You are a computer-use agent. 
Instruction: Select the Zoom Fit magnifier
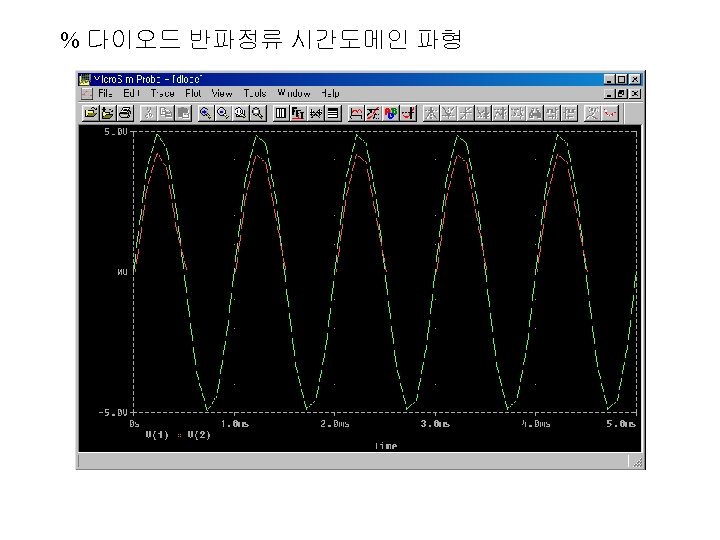tap(257, 113)
